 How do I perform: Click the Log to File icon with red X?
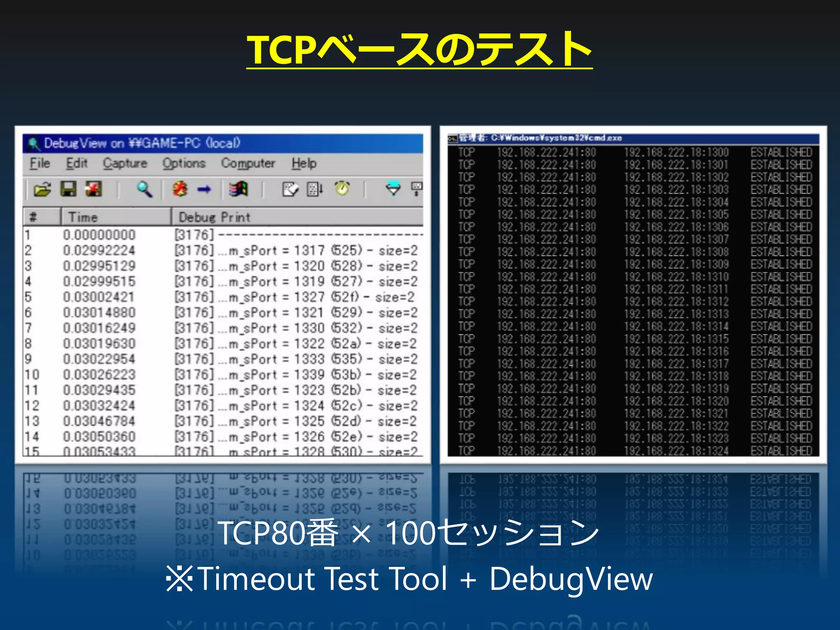pos(94,189)
